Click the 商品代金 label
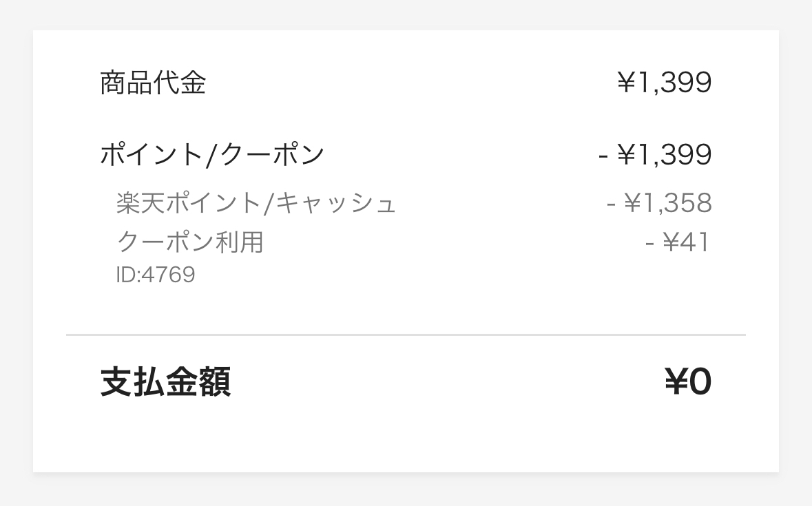812x506 pixels. [153, 83]
